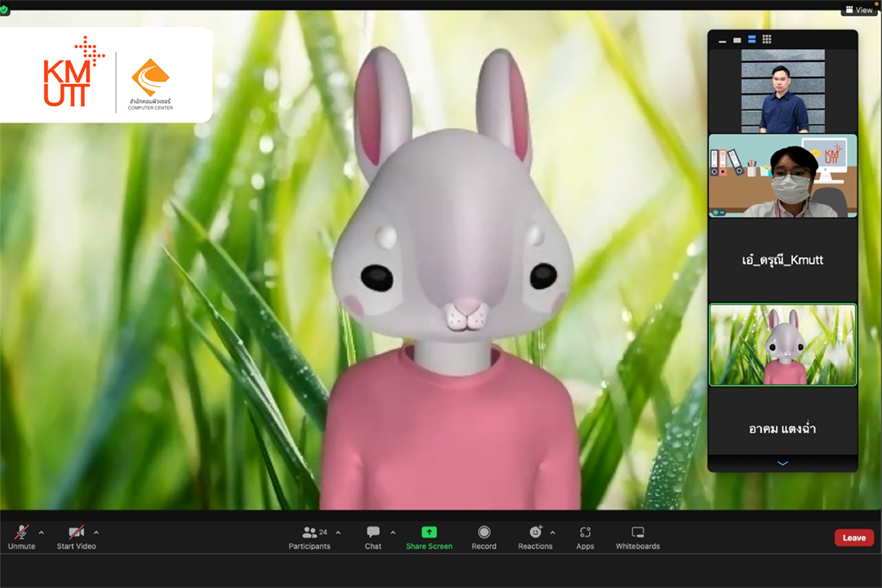The height and width of the screenshot is (588, 882).
Task: Expand the caret next to Reactions
Action: (x=552, y=532)
